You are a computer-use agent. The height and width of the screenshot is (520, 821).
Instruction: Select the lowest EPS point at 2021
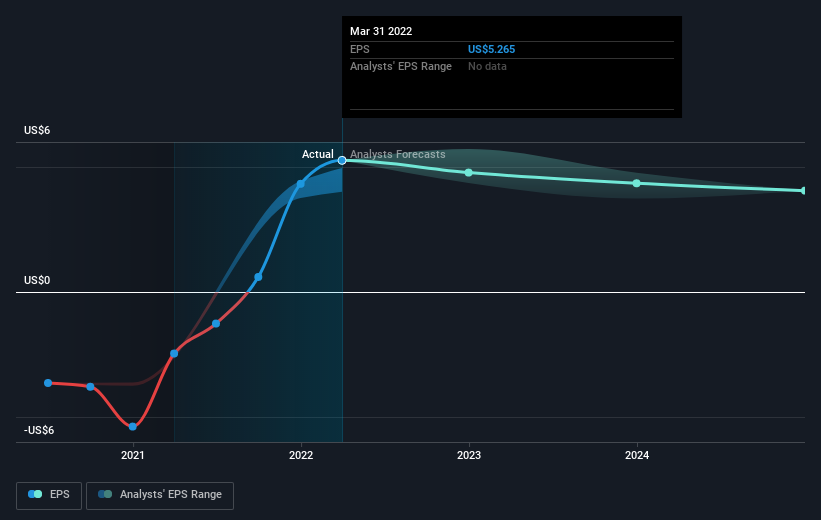(132, 427)
